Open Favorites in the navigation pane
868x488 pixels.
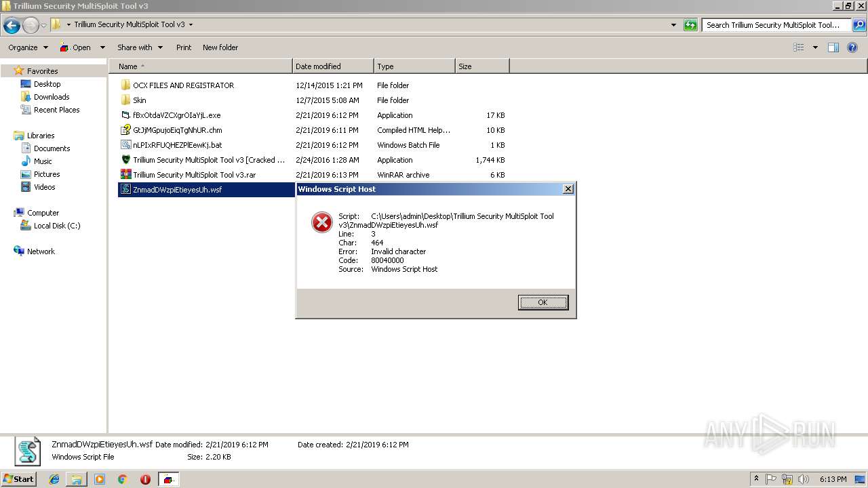click(42, 71)
